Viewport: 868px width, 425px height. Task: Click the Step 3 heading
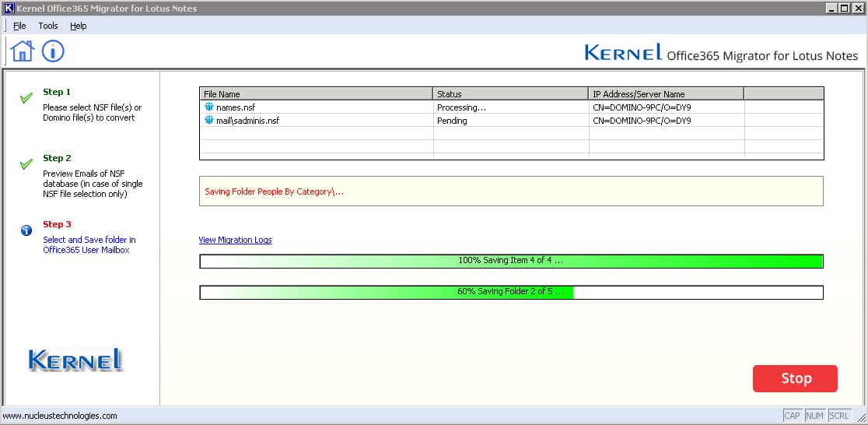(57, 224)
